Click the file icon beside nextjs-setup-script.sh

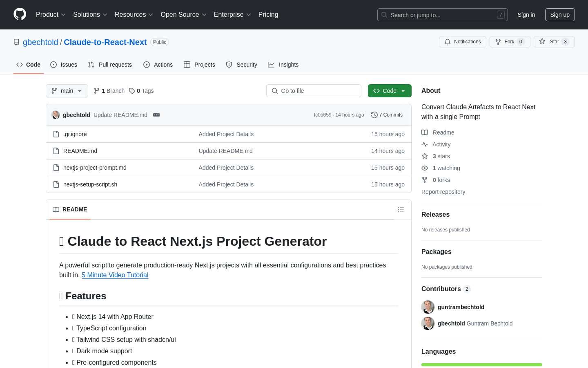point(56,184)
